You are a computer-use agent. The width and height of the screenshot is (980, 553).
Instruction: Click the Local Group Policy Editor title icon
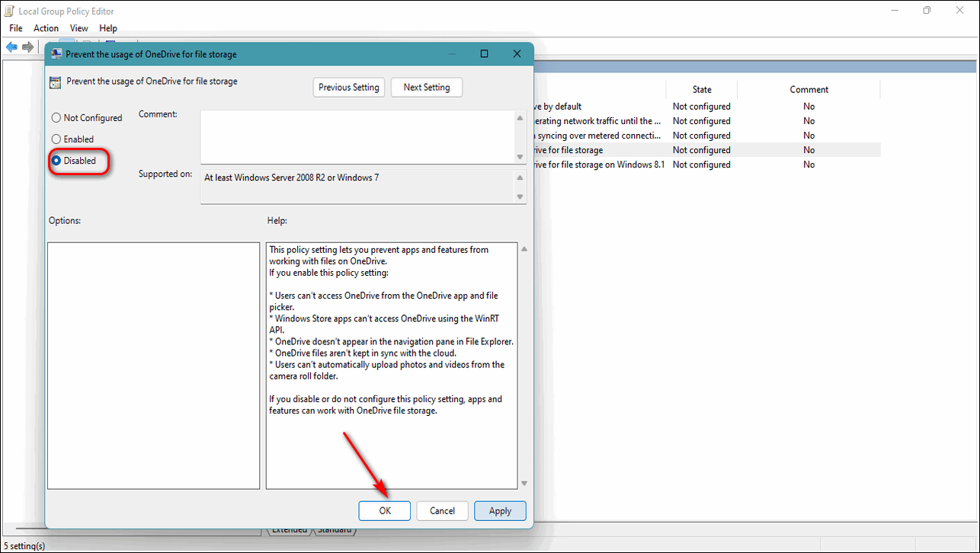click(x=10, y=11)
